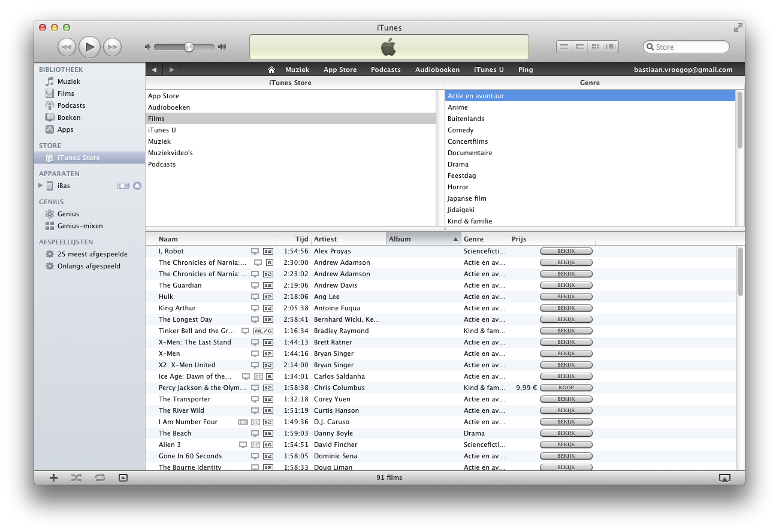Toggle shuffle playback

[77, 477]
